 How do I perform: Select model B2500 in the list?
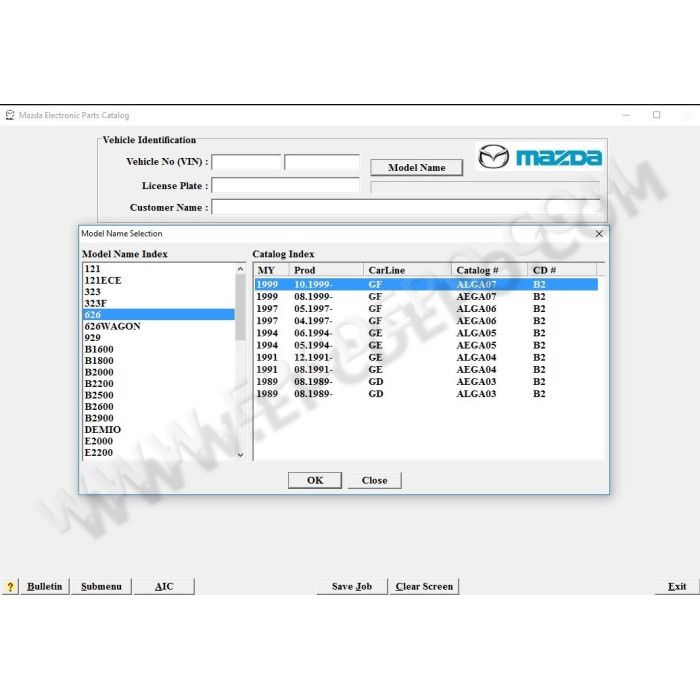coord(158,395)
